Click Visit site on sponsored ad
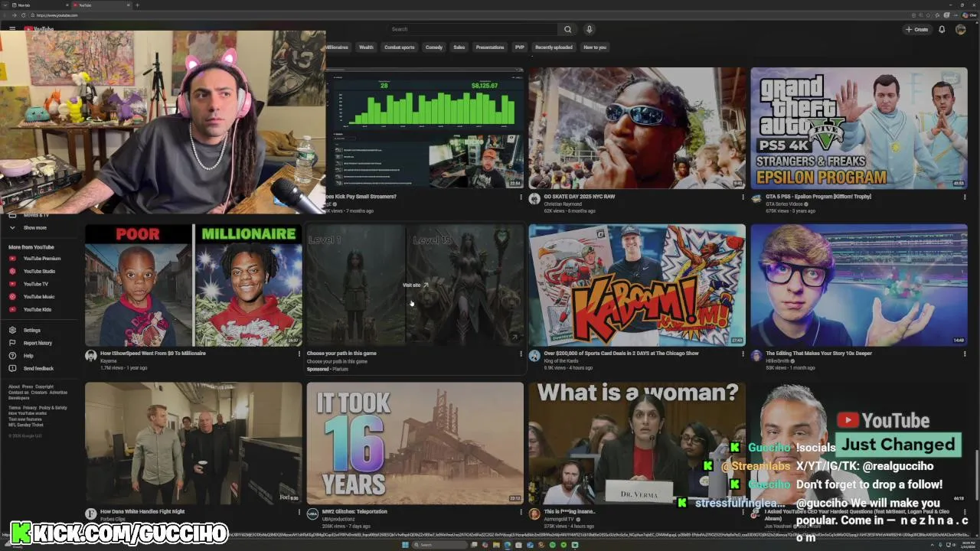 coord(416,285)
